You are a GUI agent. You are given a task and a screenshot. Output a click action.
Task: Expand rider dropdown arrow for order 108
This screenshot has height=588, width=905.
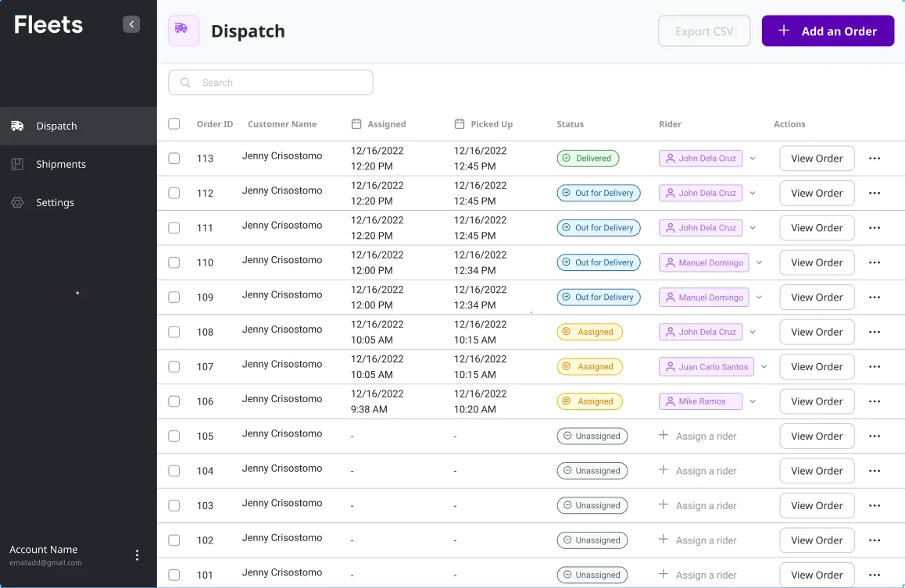pyautogui.click(x=753, y=332)
